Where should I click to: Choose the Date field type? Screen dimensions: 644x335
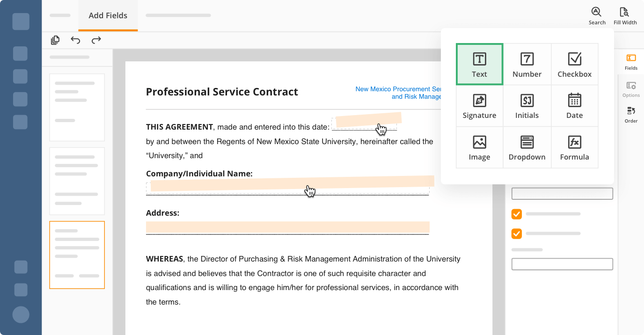(574, 106)
